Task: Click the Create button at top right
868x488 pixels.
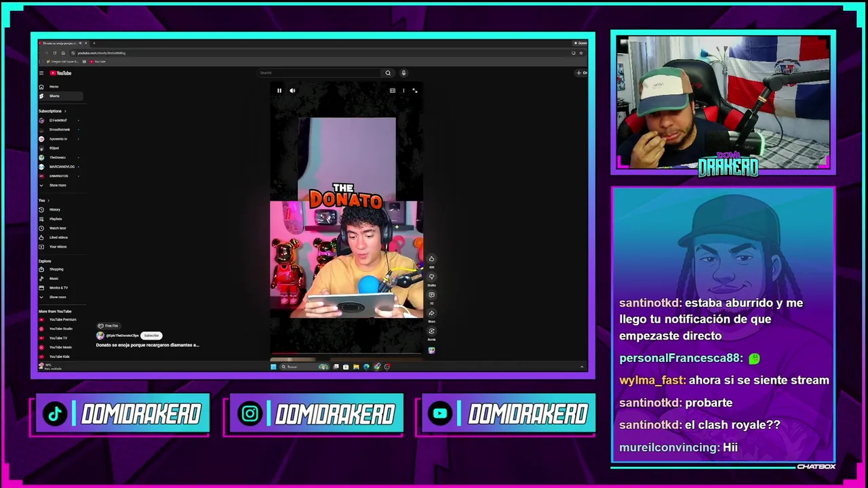Action: tap(581, 73)
